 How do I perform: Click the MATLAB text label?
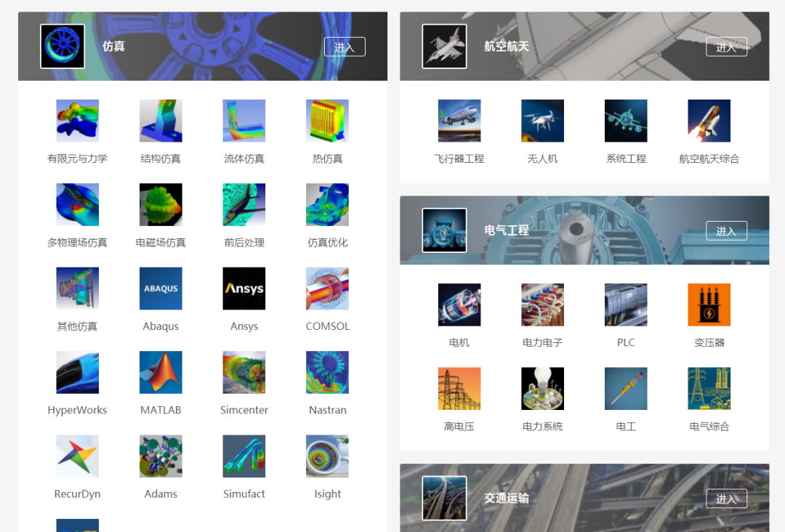(161, 410)
